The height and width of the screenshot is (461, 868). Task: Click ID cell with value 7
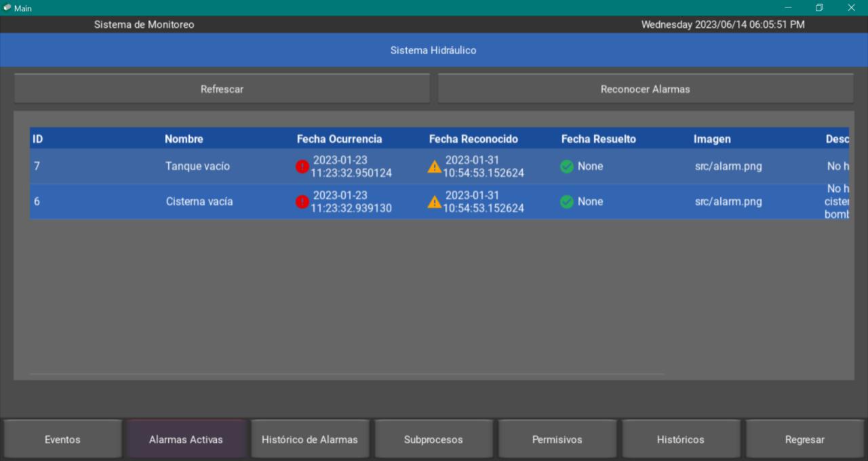37,166
